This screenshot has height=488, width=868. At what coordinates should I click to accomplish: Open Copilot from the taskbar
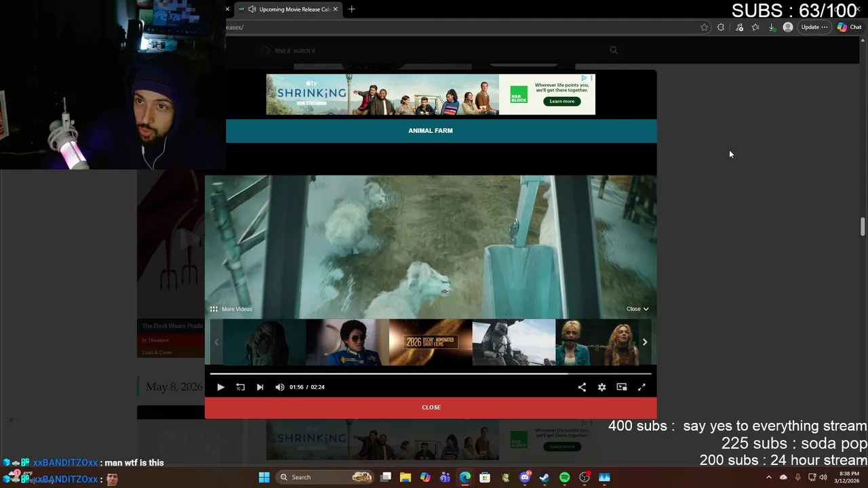425,477
